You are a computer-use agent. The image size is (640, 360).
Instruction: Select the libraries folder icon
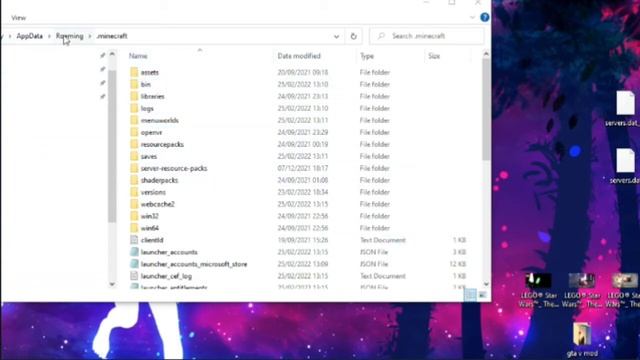coord(134,96)
